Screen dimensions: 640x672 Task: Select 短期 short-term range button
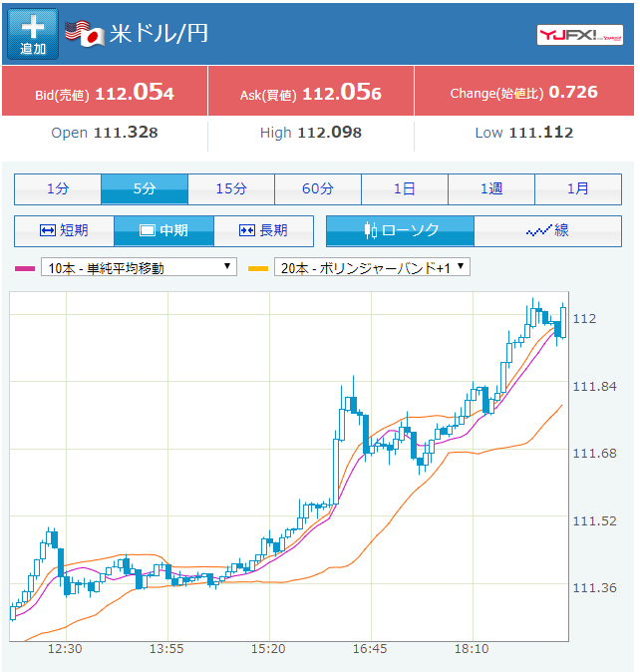point(64,230)
